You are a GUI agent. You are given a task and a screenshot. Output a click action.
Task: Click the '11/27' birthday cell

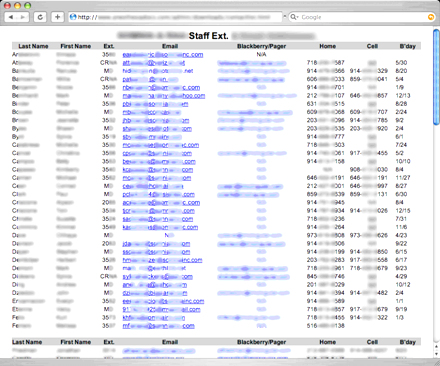coord(403,178)
